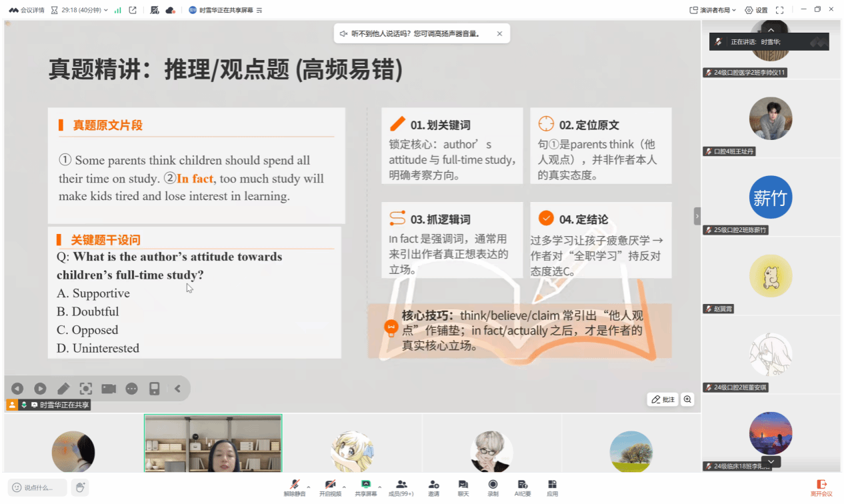Collapse the participant side panel arrow

point(697,216)
